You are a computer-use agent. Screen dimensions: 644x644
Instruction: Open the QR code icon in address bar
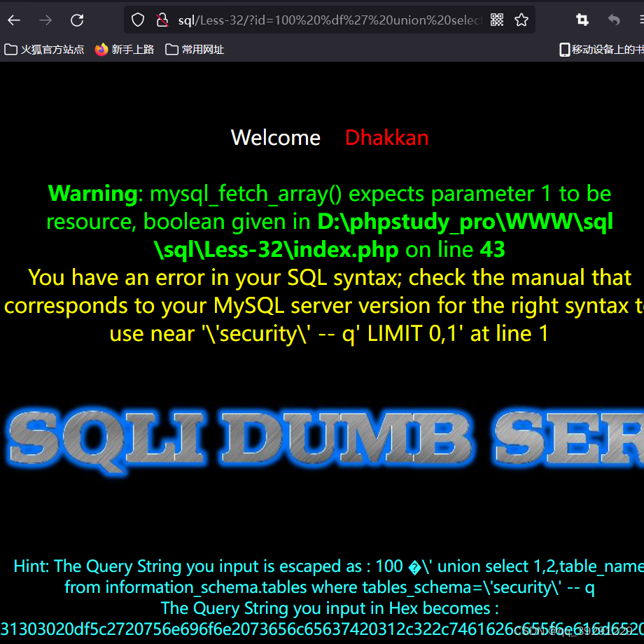(497, 20)
